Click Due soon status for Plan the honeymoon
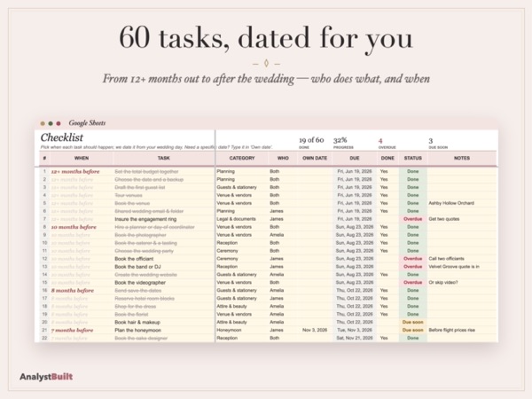The width and height of the screenshot is (532, 399). click(413, 330)
